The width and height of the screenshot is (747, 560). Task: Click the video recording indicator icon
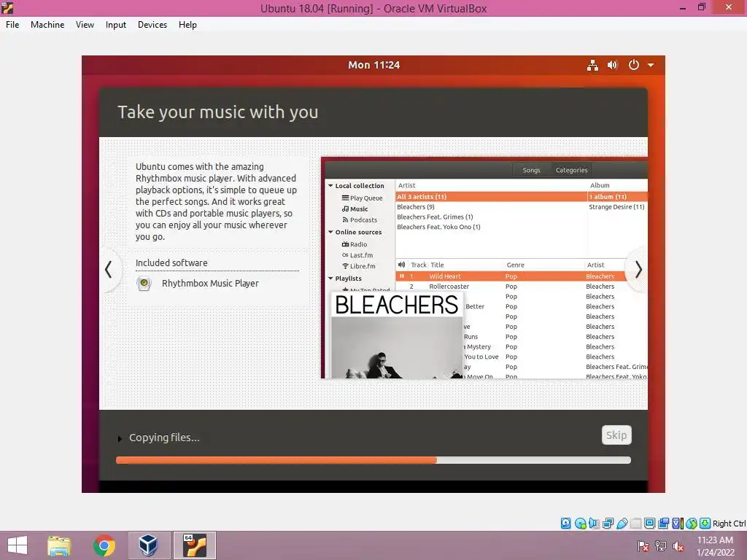(x=663, y=524)
